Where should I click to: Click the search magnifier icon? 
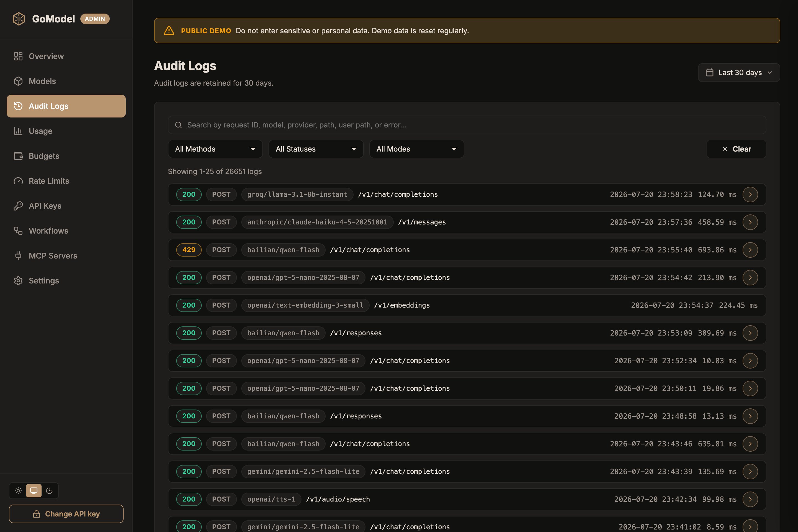[178, 125]
